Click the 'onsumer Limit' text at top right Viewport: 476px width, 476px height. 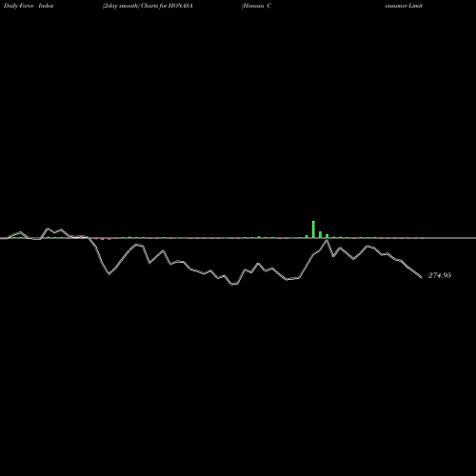[404, 6]
